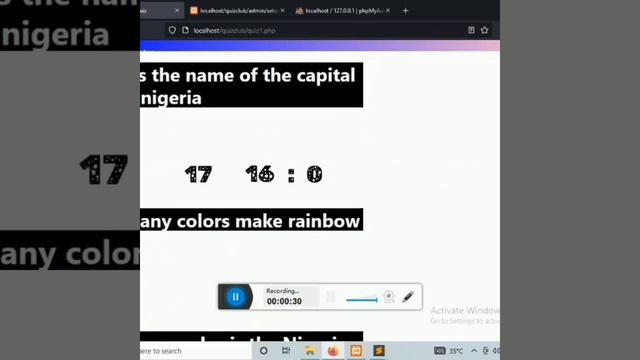Adjust the recorder volume slider

point(362,300)
